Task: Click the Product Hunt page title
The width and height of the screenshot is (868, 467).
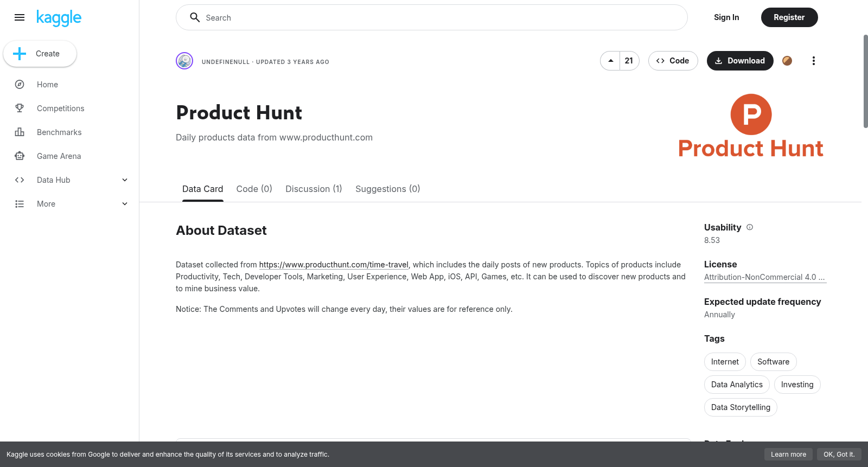Action: coord(239,113)
